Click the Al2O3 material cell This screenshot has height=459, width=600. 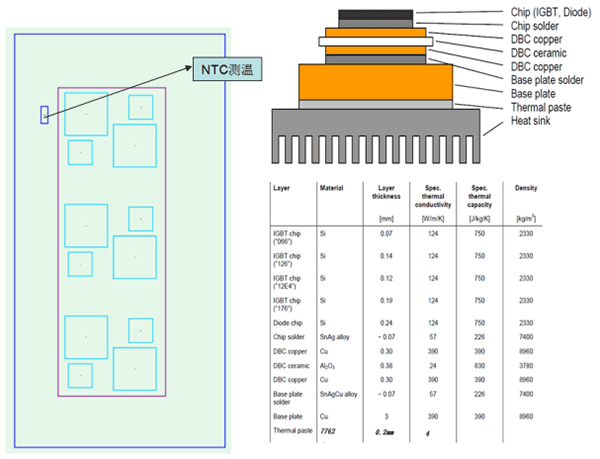pos(328,366)
